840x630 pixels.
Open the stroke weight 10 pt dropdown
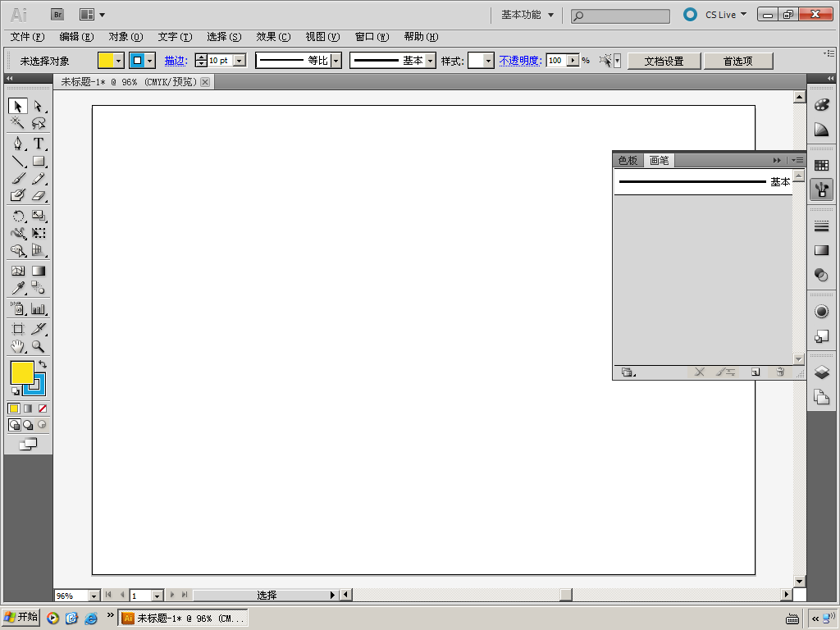[240, 61]
